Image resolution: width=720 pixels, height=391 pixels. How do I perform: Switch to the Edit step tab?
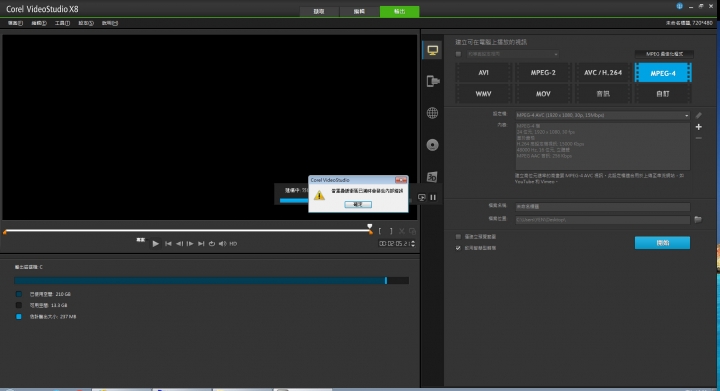[359, 11]
